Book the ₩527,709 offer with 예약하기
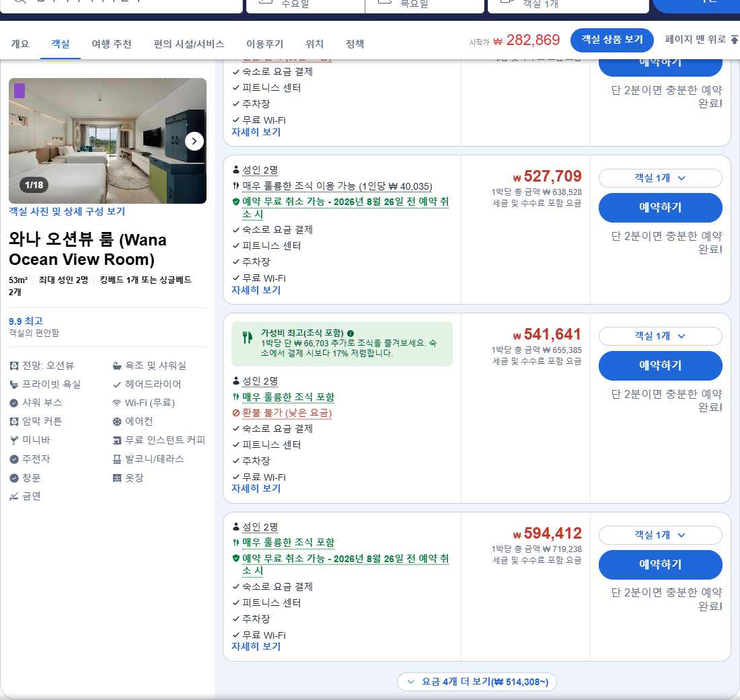The height and width of the screenshot is (700, 740). (x=660, y=208)
